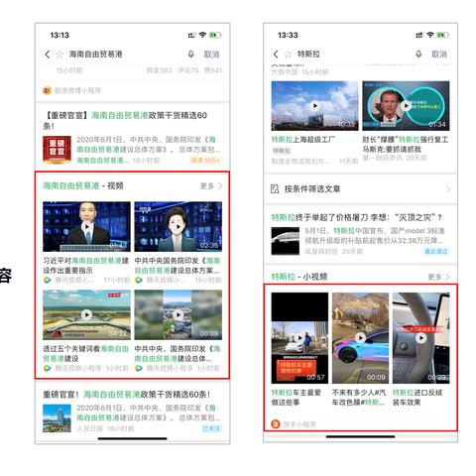Tap caption 不来有多少人#汽车改色膜

pyautogui.click(x=359, y=398)
